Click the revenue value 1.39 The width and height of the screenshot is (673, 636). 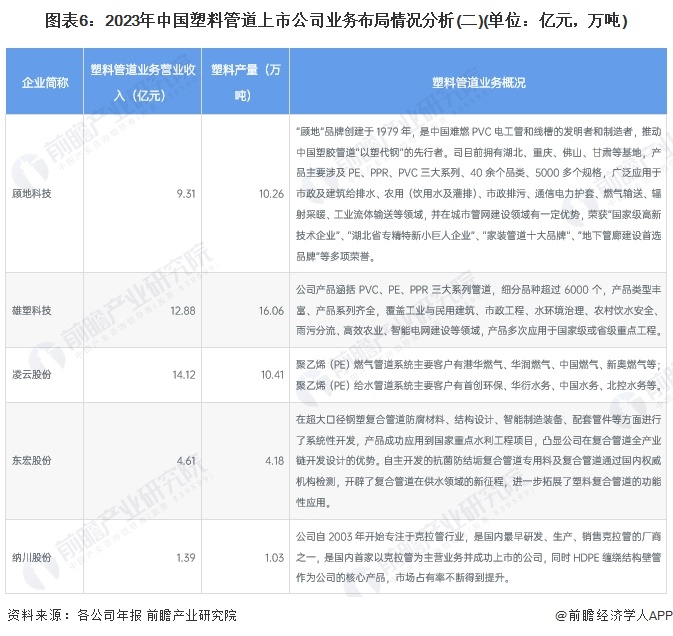pos(186,558)
